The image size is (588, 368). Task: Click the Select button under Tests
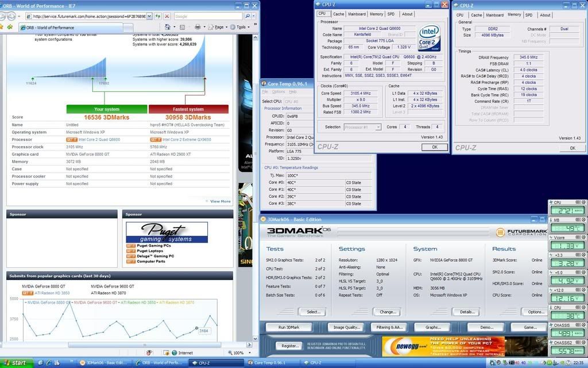(x=313, y=312)
